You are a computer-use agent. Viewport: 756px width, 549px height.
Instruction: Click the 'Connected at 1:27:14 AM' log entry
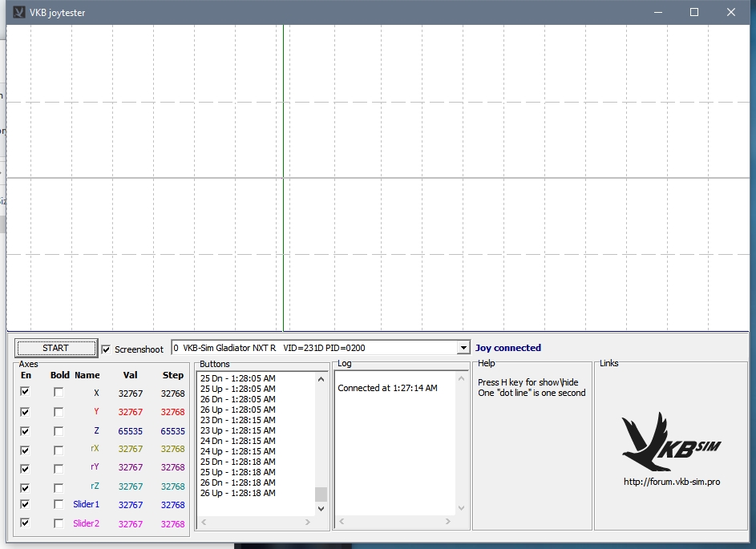pyautogui.click(x=387, y=388)
